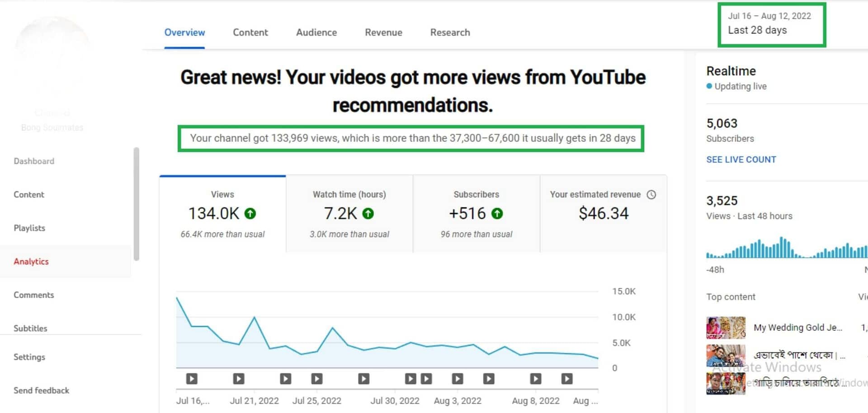This screenshot has width=868, height=413.
Task: Click Send feedback in the sidebar
Action: [x=42, y=390]
